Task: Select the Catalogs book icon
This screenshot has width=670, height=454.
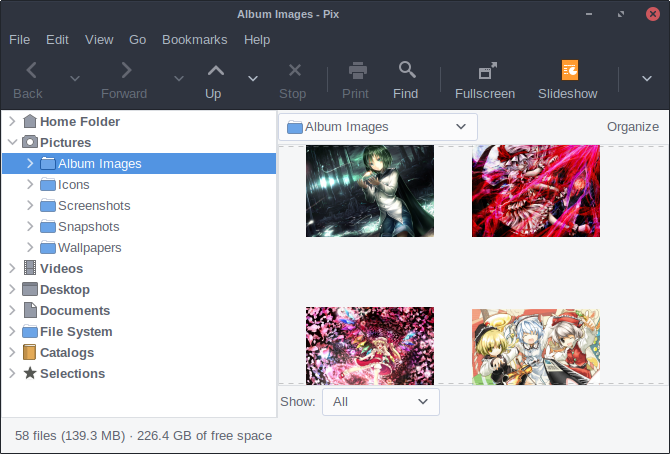Action: point(29,352)
